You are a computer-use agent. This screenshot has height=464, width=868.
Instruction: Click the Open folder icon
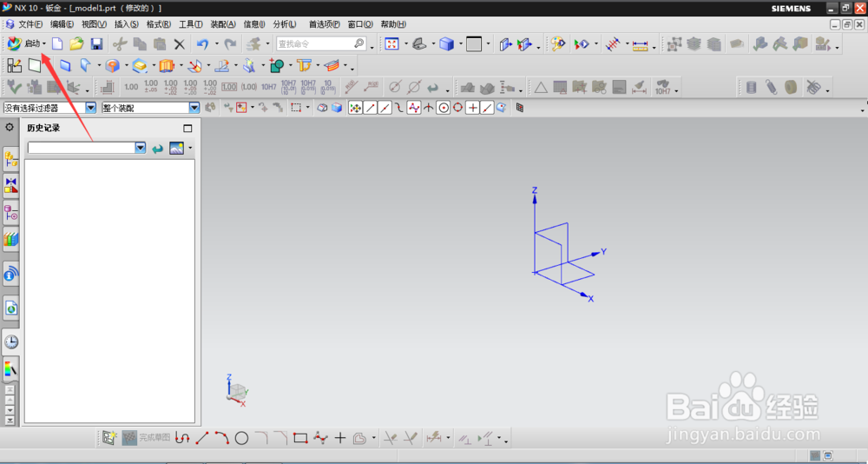76,43
